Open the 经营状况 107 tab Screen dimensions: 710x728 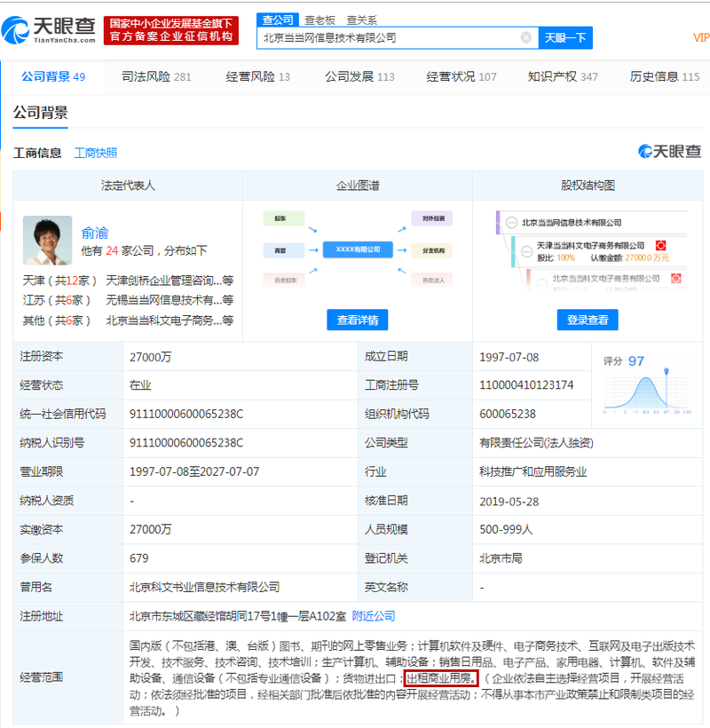pyautogui.click(x=461, y=76)
